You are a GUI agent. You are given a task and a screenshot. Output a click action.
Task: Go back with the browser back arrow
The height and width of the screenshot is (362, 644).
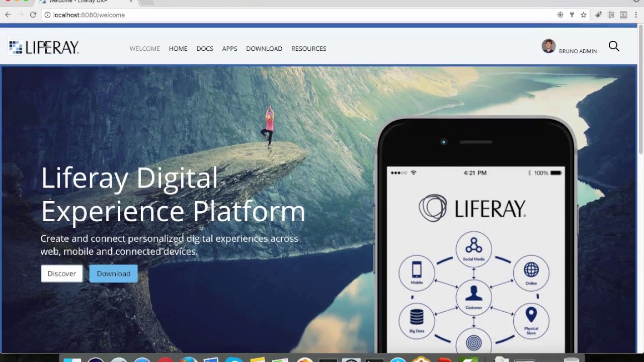click(8, 15)
